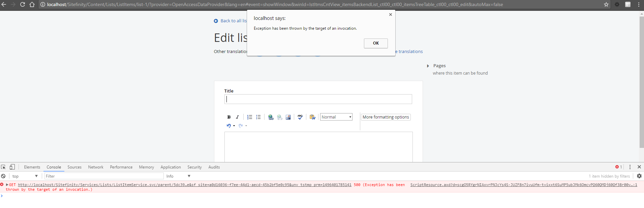Run the spell checker
Viewport: 644px width, 208px height.
(300, 117)
